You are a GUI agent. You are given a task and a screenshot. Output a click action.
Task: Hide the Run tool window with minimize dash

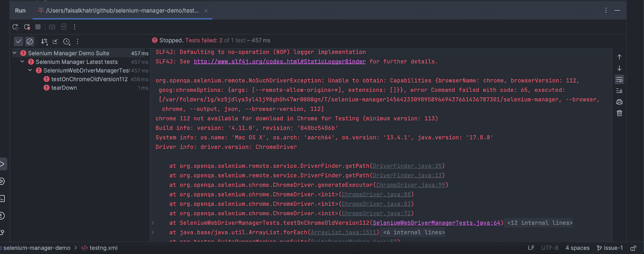click(x=617, y=10)
